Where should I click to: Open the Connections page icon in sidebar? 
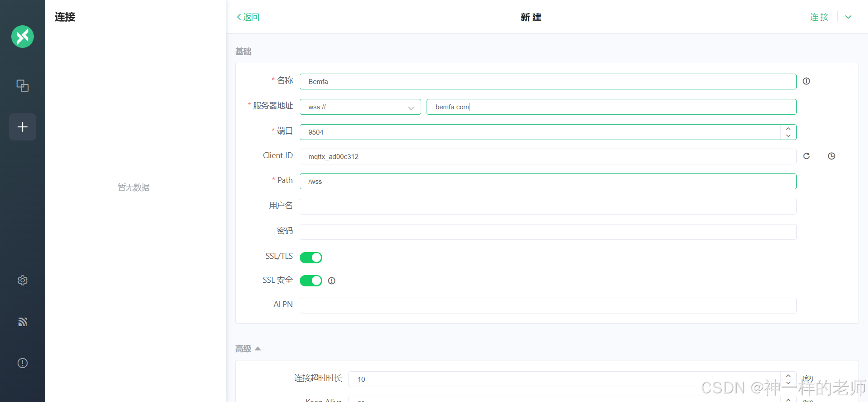(23, 85)
